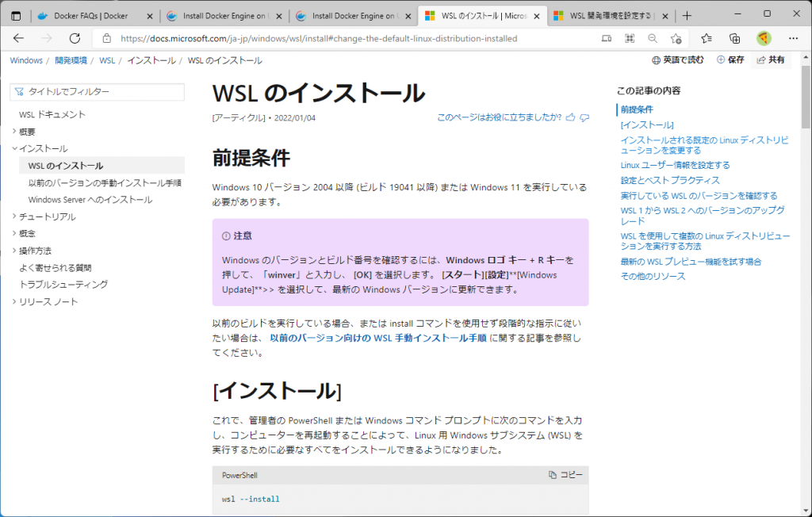This screenshot has width=812, height=517.
Task: Go back with the browser back arrow
Action: point(19,38)
